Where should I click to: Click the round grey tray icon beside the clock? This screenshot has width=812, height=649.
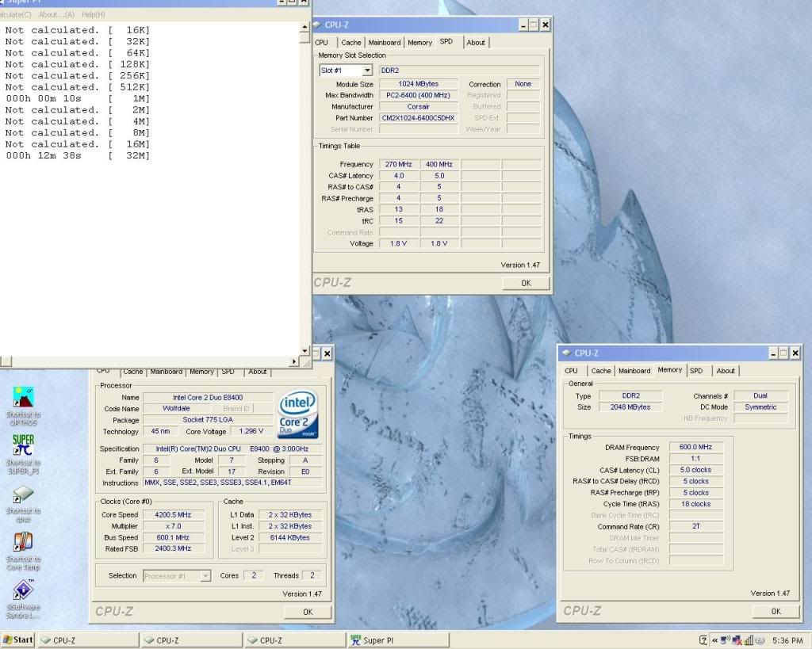(x=760, y=640)
